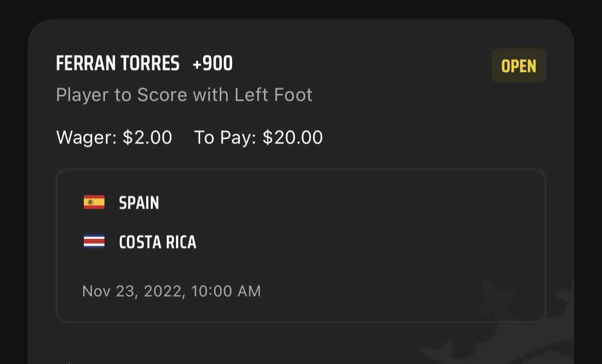The width and height of the screenshot is (602, 364).
Task: Click the Nov 23, 2022, 10:00 AM date
Action: point(171,291)
